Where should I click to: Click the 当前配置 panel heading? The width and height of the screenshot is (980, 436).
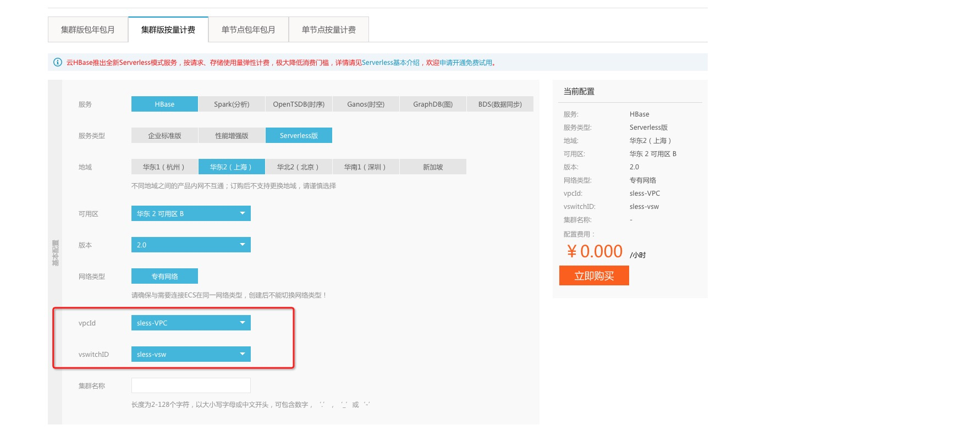tap(579, 91)
